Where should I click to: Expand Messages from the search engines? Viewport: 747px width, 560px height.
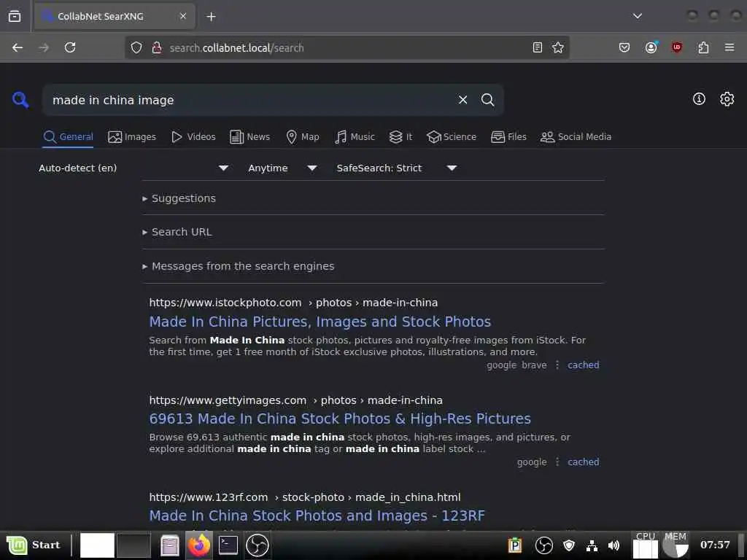239,267
